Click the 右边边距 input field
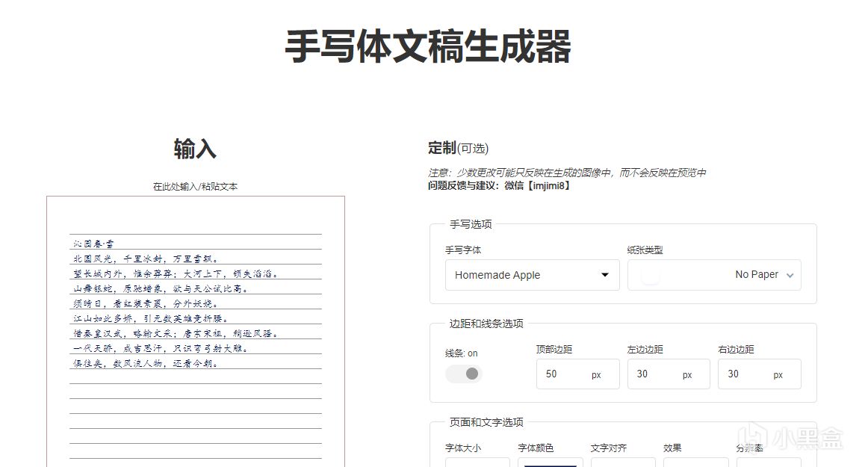Screen dimensions: 868x467 759,374
